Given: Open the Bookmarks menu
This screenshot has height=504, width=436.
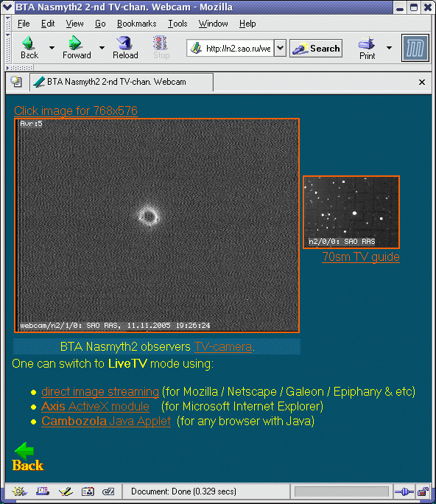Looking at the screenshot, I should tap(136, 24).
